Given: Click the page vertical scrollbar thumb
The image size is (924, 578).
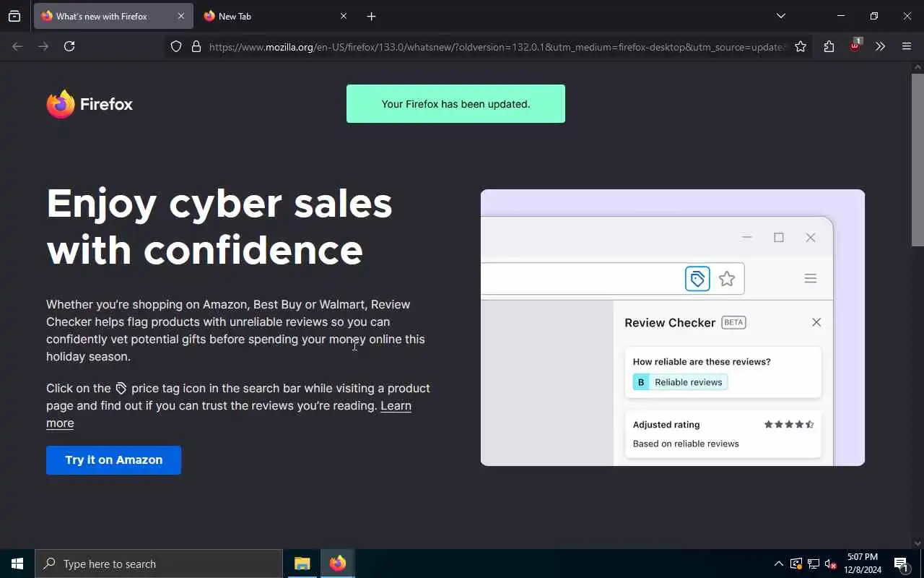Looking at the screenshot, I should tap(918, 160).
